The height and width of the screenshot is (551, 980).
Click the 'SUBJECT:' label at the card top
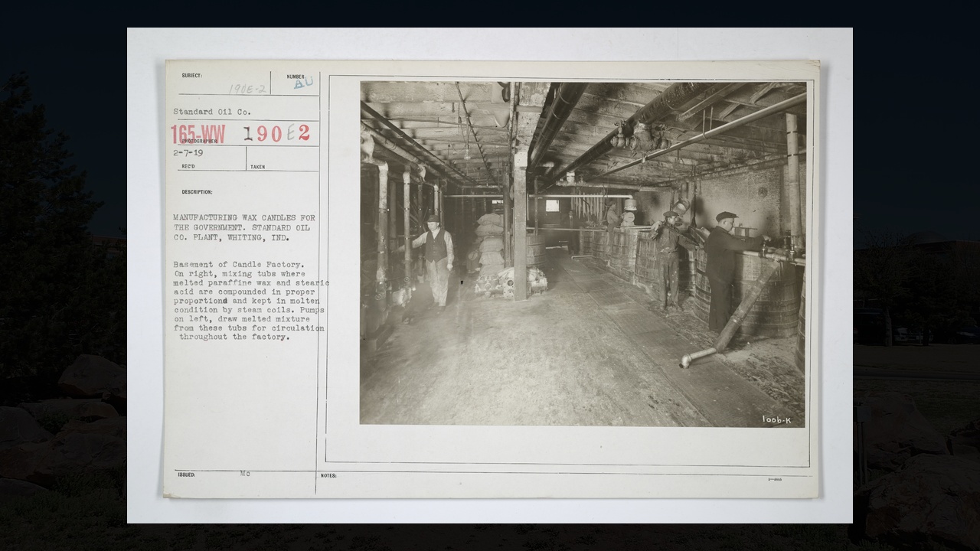point(191,75)
